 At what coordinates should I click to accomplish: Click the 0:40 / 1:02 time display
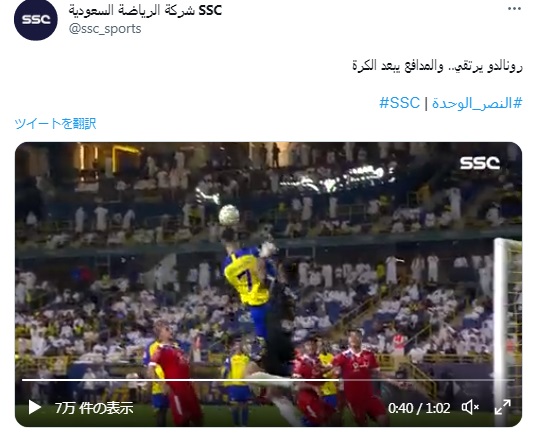click(x=419, y=408)
